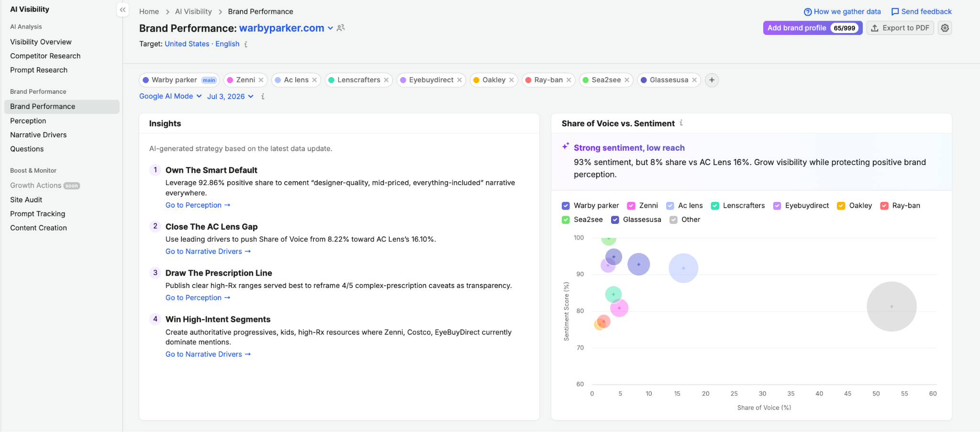Click the teal Lenscrafters bubble on chart
Viewport: 980px width, 432px height.
point(613,294)
